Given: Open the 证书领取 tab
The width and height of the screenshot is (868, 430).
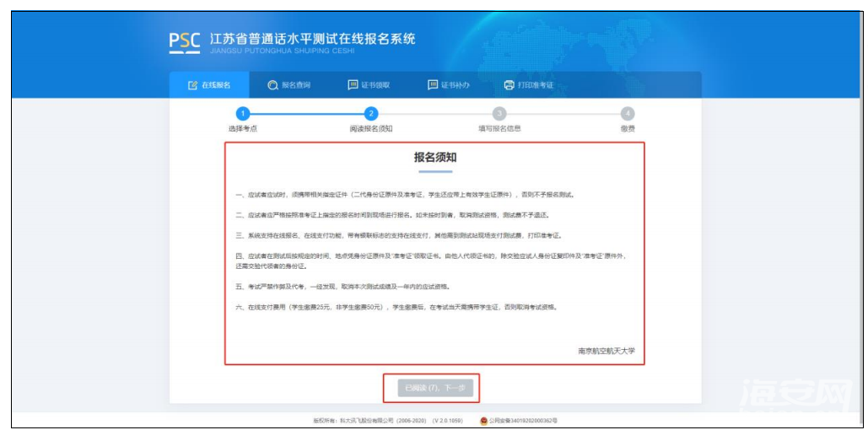Looking at the screenshot, I should (x=369, y=85).
